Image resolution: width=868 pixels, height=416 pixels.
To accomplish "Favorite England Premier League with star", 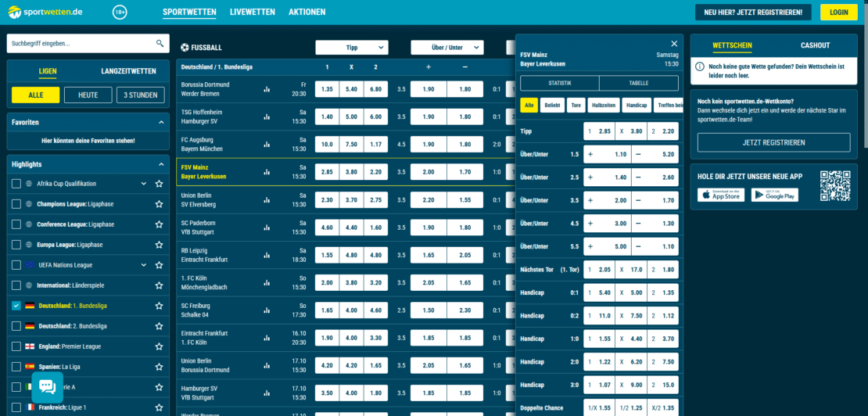I will [160, 346].
